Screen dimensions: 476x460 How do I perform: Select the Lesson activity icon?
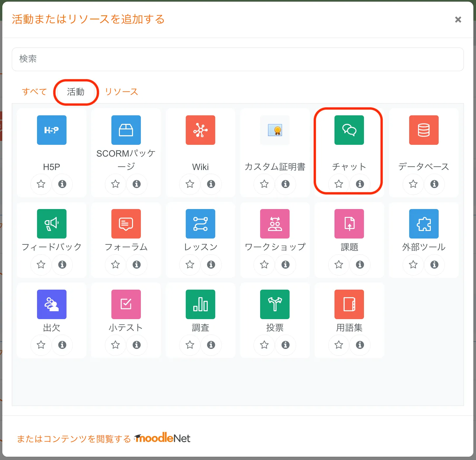[200, 224]
